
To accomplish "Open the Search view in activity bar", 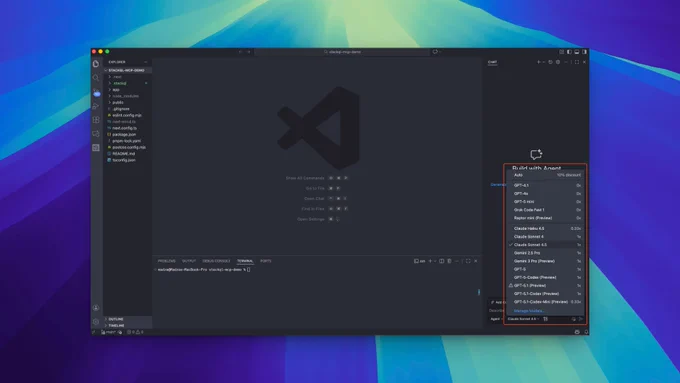I will coord(96,78).
